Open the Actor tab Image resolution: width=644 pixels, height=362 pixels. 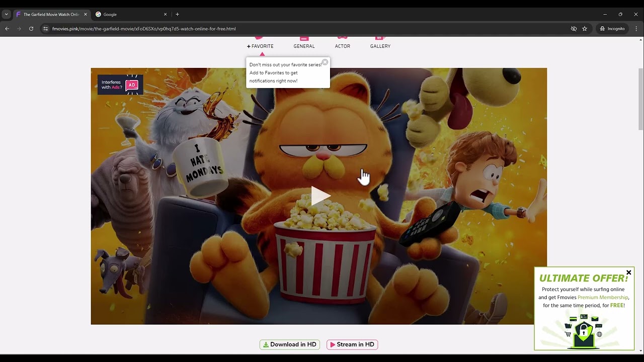pos(342,46)
